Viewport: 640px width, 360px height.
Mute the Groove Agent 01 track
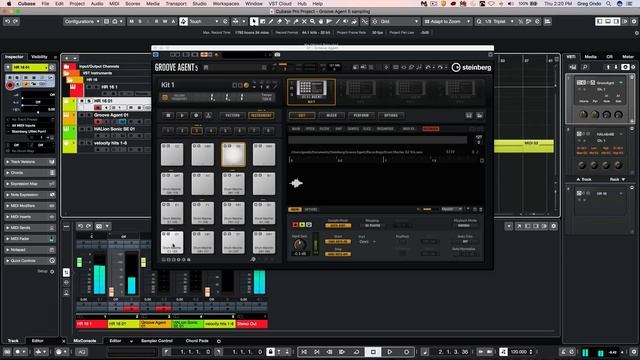pyautogui.click(x=82, y=115)
